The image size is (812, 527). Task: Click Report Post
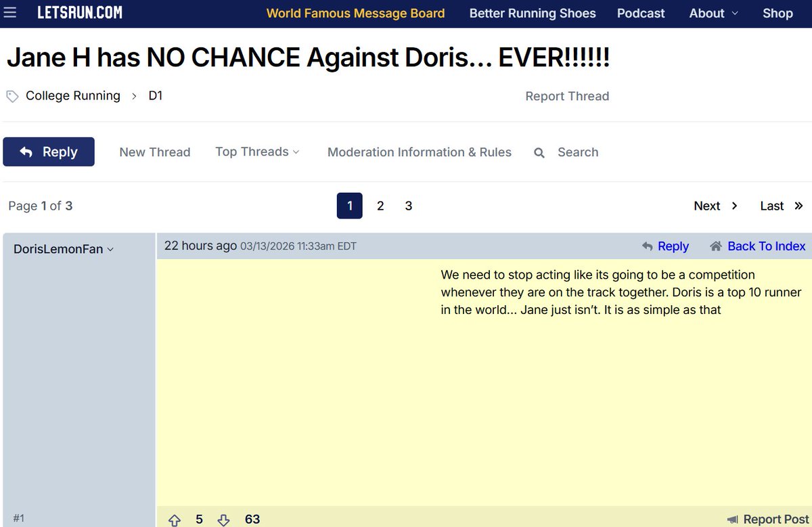[x=768, y=520]
